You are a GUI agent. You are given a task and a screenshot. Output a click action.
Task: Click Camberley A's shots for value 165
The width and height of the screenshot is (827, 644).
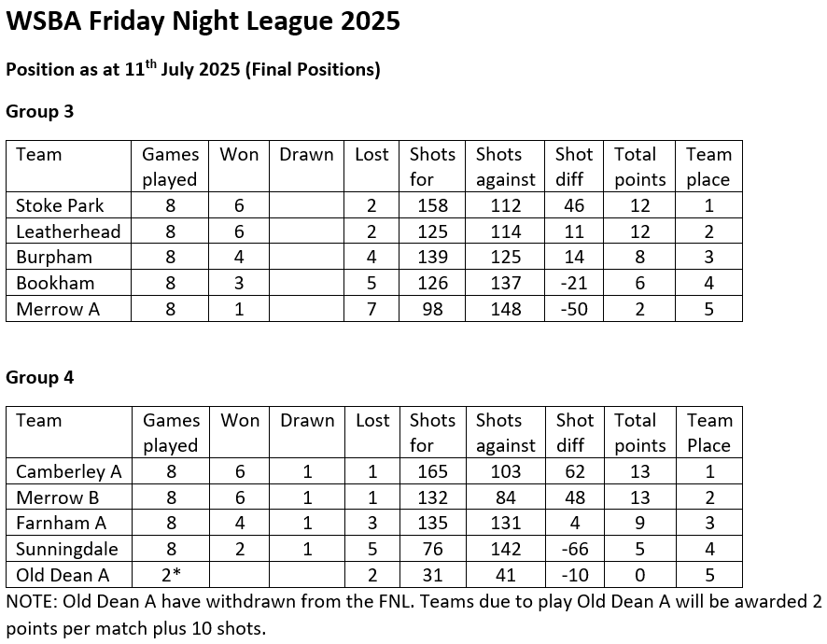pyautogui.click(x=432, y=471)
